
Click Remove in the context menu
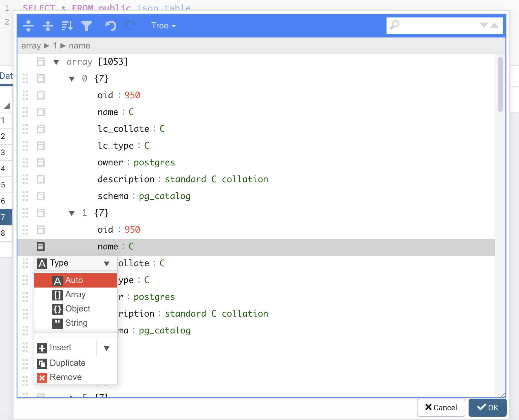65,377
